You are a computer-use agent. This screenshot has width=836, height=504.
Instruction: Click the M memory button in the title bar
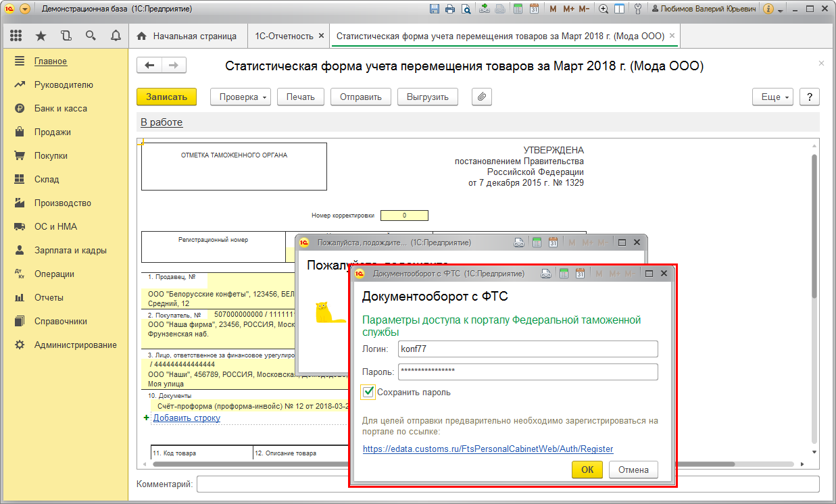click(553, 9)
